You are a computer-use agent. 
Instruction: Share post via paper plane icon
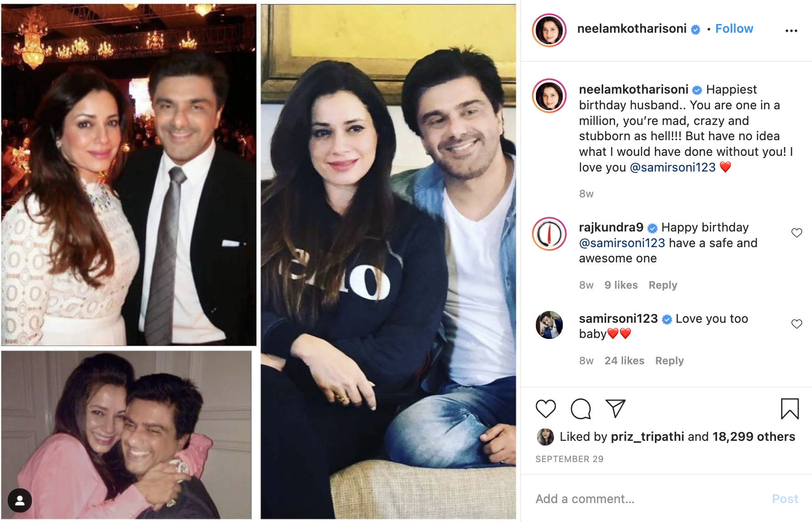615,408
